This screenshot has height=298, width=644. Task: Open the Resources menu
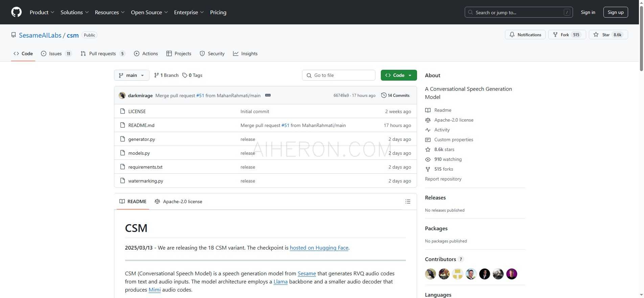click(x=110, y=12)
